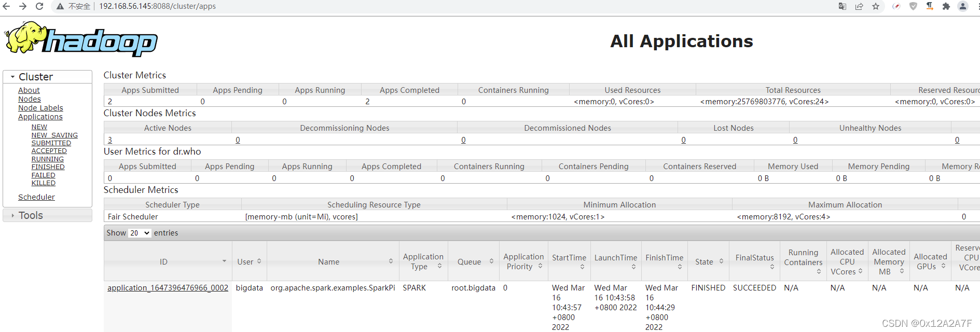980x332 pixels.
Task: Expand the Tools sidebar section
Action: pos(47,215)
